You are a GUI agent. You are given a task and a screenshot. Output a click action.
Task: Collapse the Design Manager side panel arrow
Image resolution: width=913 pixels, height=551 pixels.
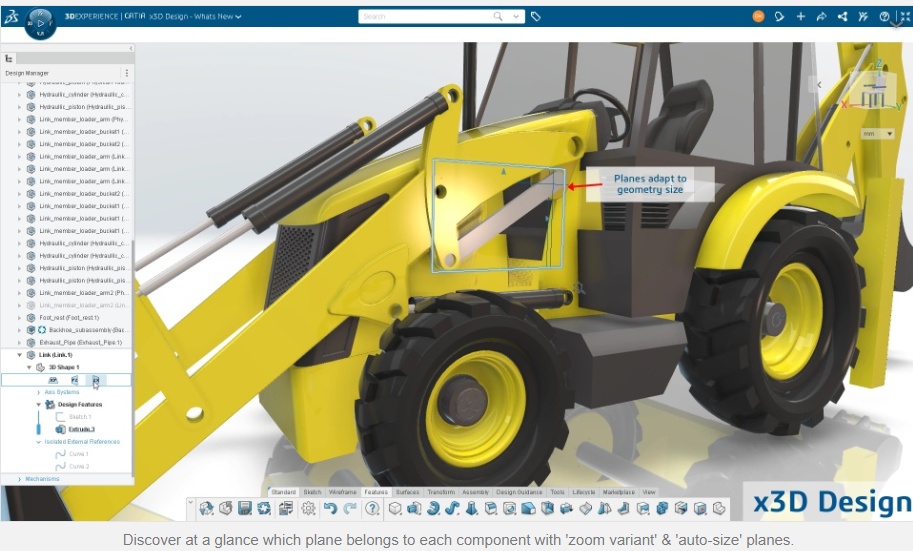[x=131, y=48]
